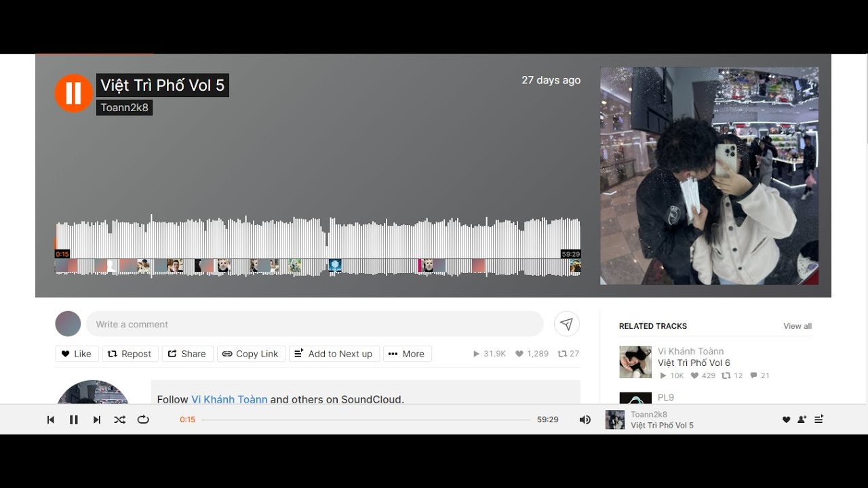The height and width of the screenshot is (488, 868).
Task: Open the Next up queue icon in player bar
Action: (818, 420)
